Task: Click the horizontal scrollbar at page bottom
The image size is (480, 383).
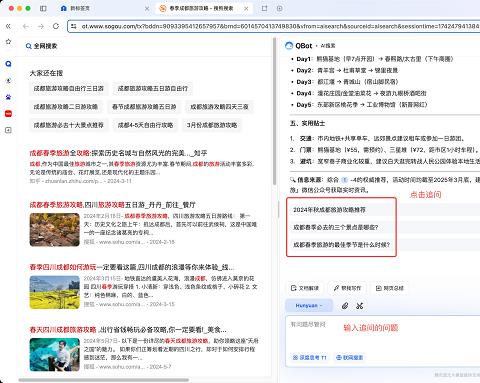Action: click(104, 380)
